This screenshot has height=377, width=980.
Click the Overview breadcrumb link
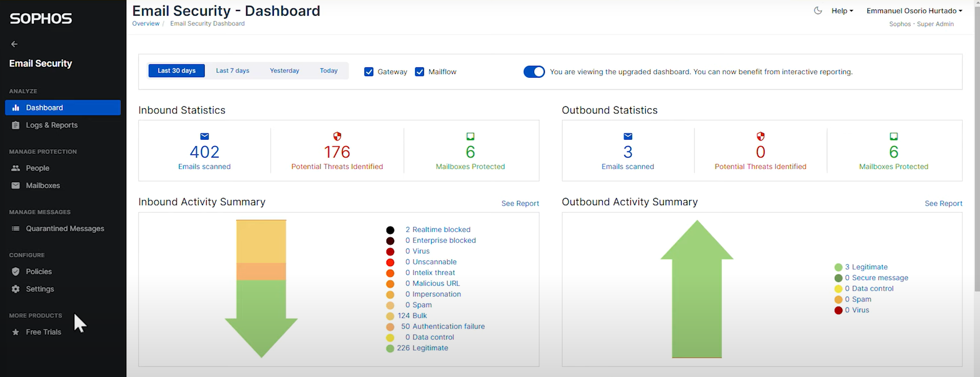coord(146,24)
